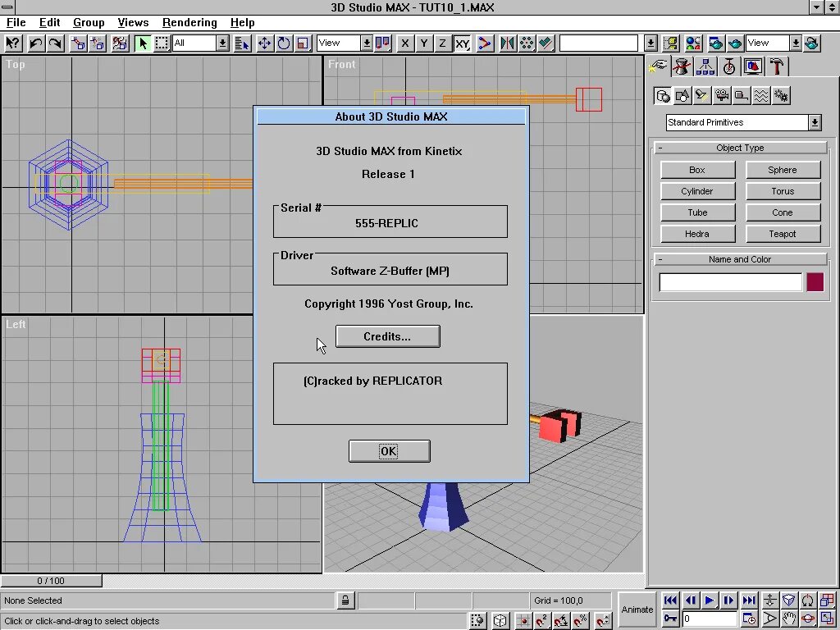The height and width of the screenshot is (630, 840).
Task: Open the Utilities hammer panel tab
Action: [776, 66]
